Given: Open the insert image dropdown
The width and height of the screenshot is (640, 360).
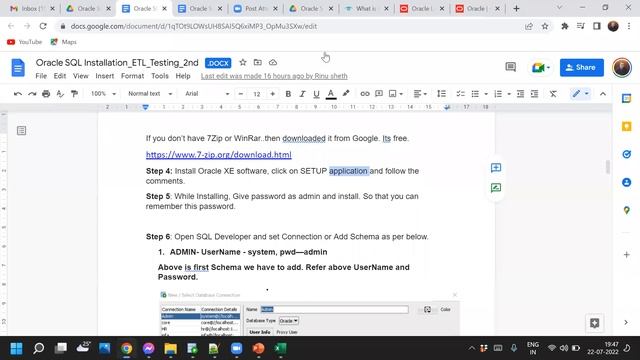Looking at the screenshot, I should (x=396, y=94).
